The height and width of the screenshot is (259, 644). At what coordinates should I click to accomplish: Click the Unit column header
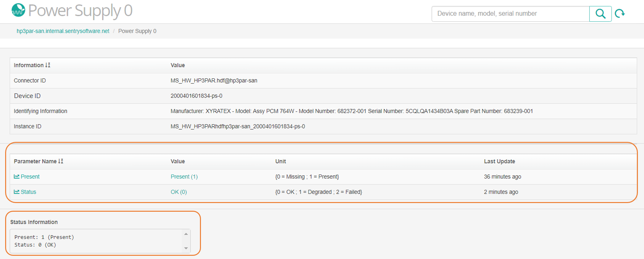(x=280, y=162)
